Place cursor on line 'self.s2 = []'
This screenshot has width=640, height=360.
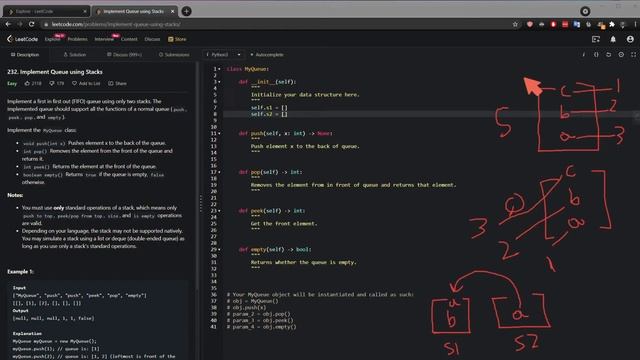[269, 114]
